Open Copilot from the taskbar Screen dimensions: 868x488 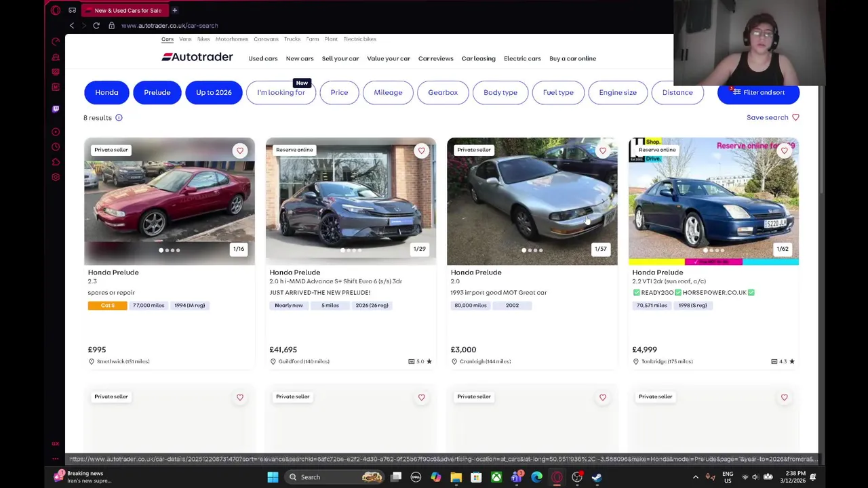point(435,477)
